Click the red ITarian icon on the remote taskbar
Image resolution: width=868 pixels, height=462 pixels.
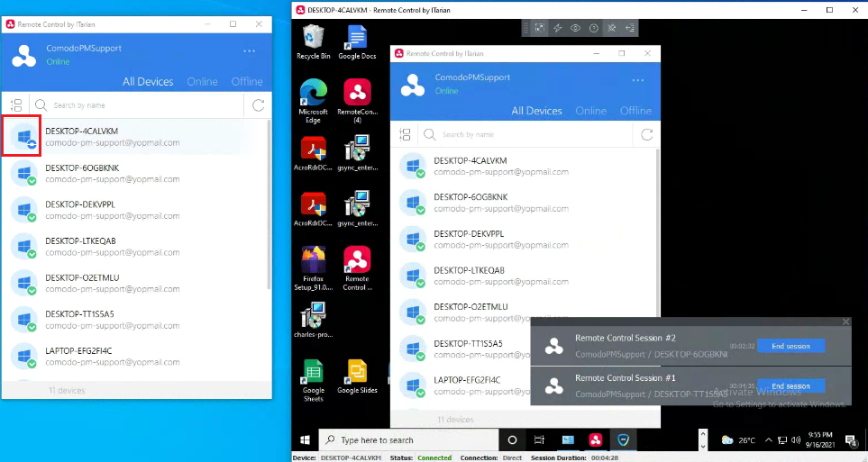click(x=596, y=439)
